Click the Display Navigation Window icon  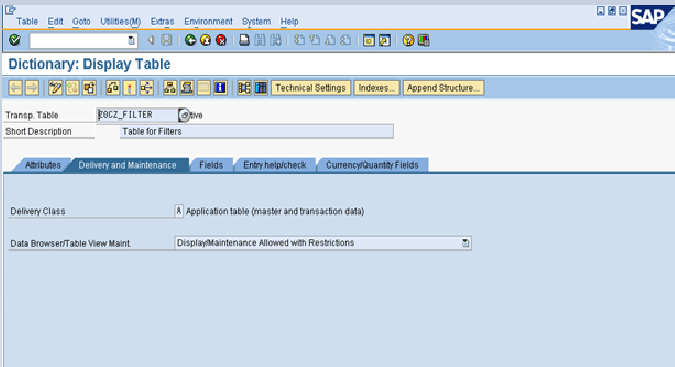(187, 88)
